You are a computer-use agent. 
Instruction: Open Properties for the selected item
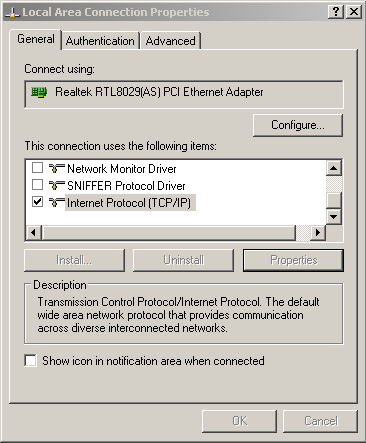293,260
